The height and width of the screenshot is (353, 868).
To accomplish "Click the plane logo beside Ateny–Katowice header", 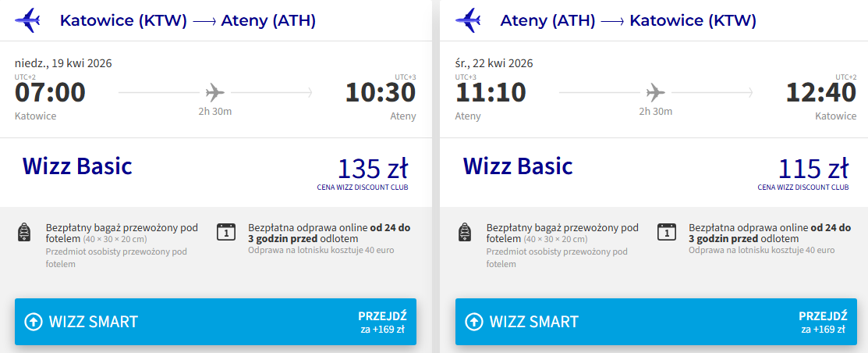I will tap(468, 20).
